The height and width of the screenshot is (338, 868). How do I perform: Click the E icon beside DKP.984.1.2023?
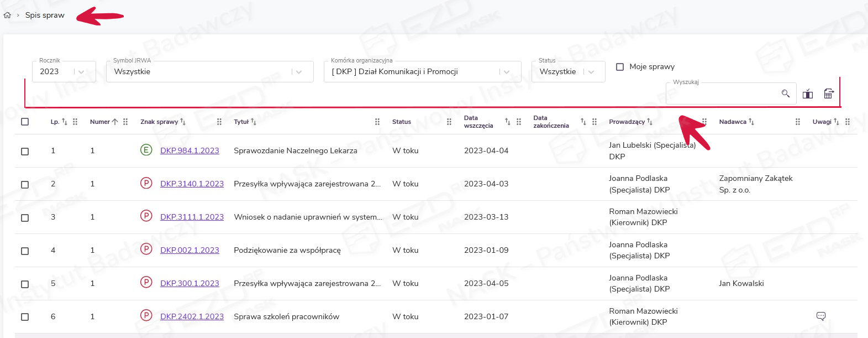coord(146,150)
